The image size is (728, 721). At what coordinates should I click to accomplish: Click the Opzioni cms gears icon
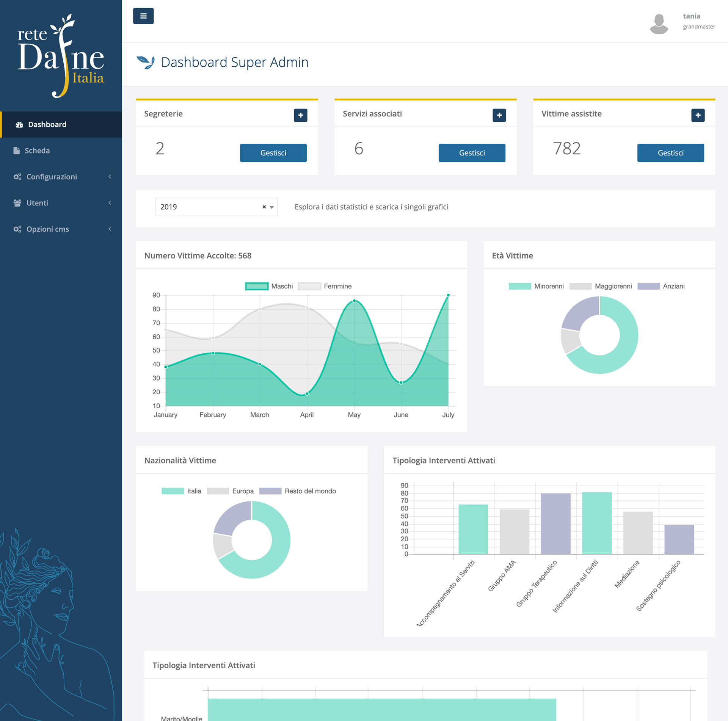[x=17, y=229]
